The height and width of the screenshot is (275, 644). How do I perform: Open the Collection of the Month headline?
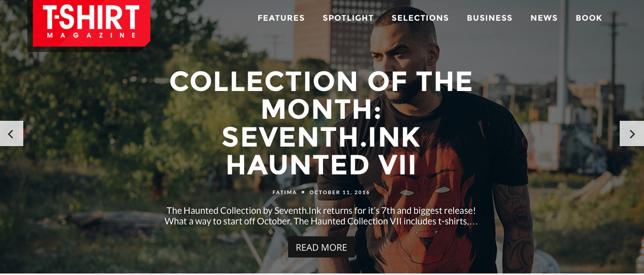click(x=321, y=123)
